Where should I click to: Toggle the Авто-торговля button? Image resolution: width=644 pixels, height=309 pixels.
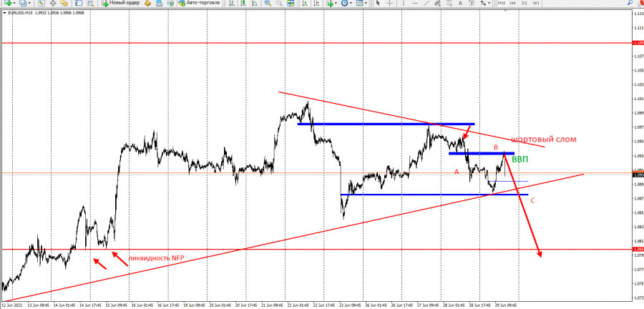[199, 3]
